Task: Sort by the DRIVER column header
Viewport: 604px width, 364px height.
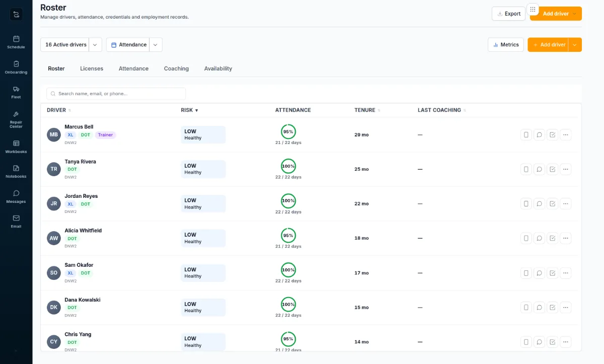Action: [x=59, y=110]
